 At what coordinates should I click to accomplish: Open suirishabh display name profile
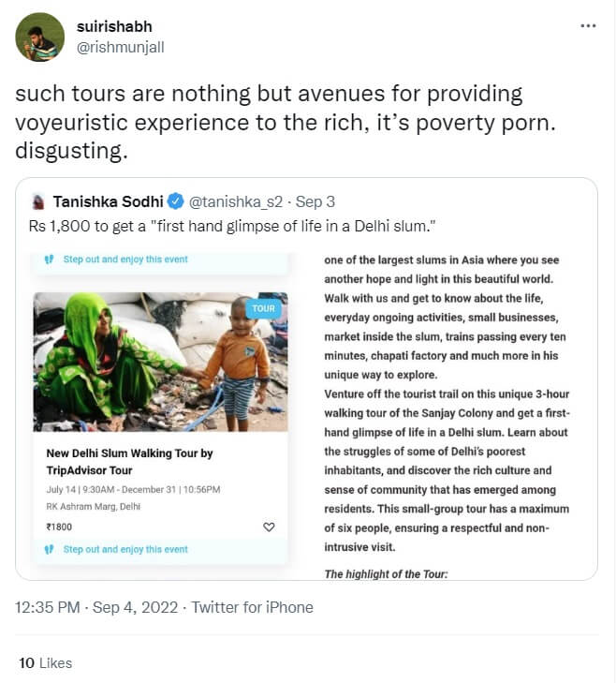coord(112,28)
